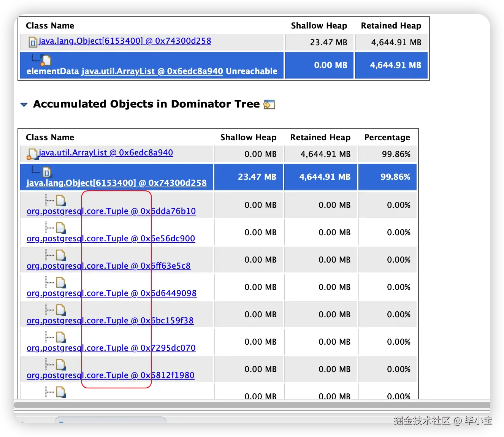Click array icon in highlighted dominator row

tap(47, 172)
